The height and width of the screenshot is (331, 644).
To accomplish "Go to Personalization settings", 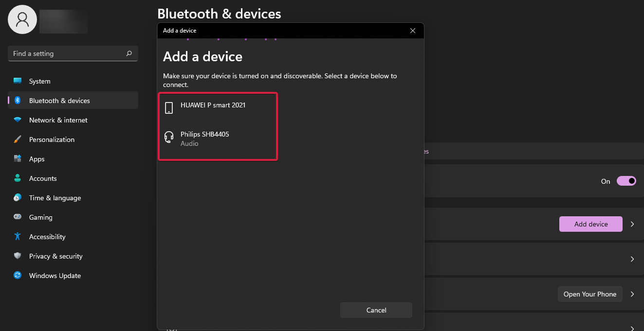I will click(73, 139).
